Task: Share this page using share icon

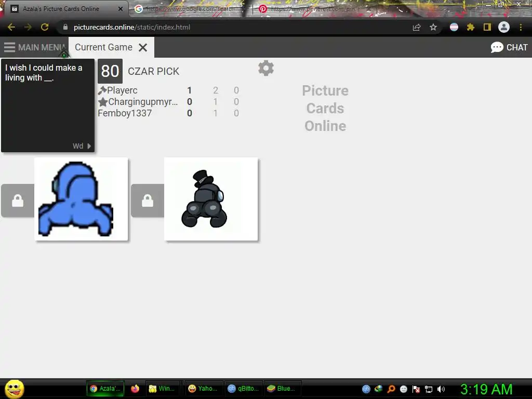Action: pos(417,28)
